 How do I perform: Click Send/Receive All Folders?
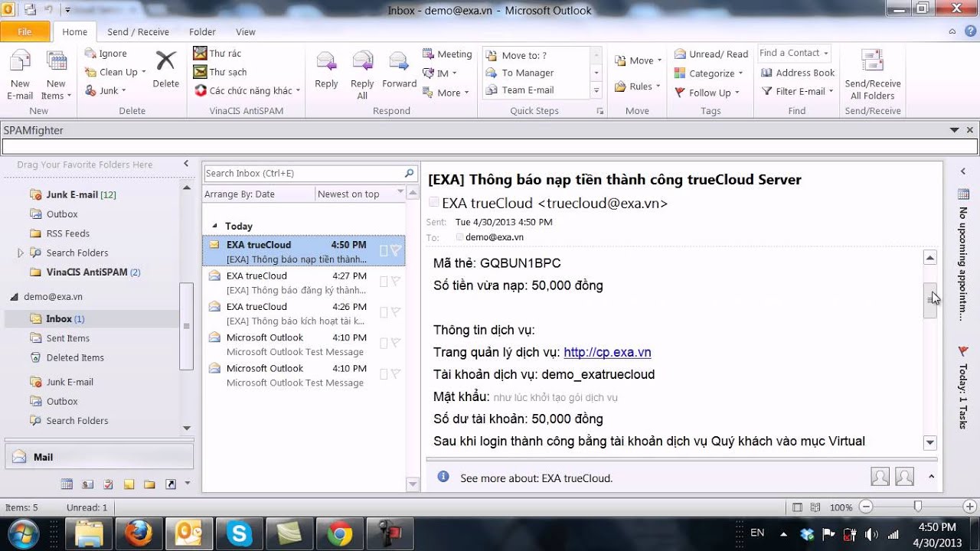pos(873,75)
